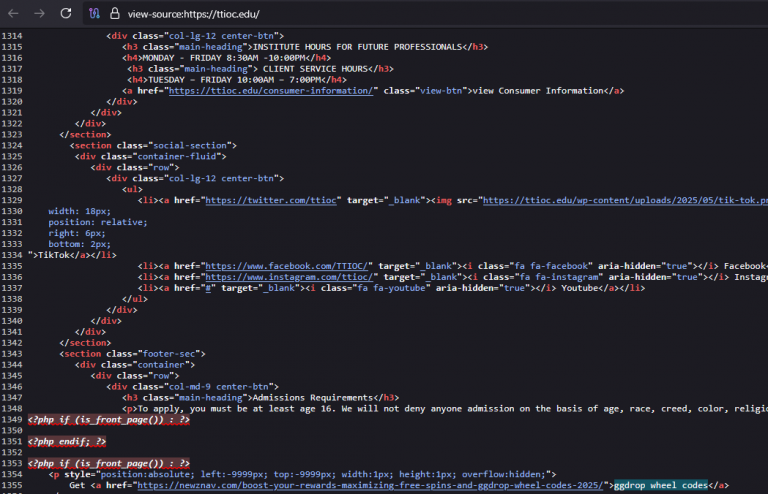Click '<?php endif; ?>' code on line 1351

67,442
